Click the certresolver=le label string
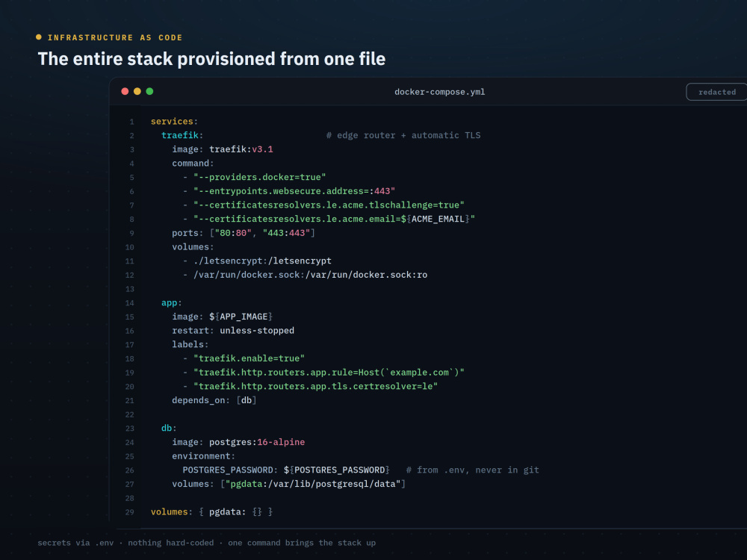Image resolution: width=747 pixels, height=560 pixels. tap(315, 386)
